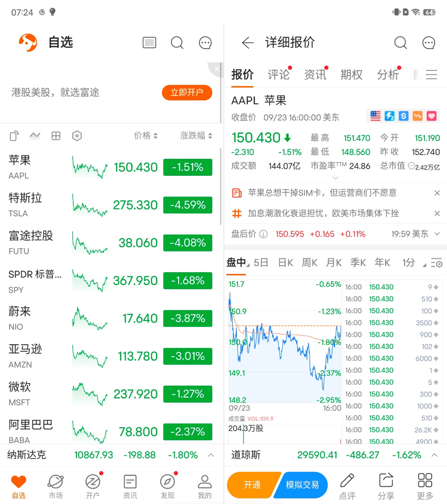Tap the AAPL intraday price chart

(285, 342)
